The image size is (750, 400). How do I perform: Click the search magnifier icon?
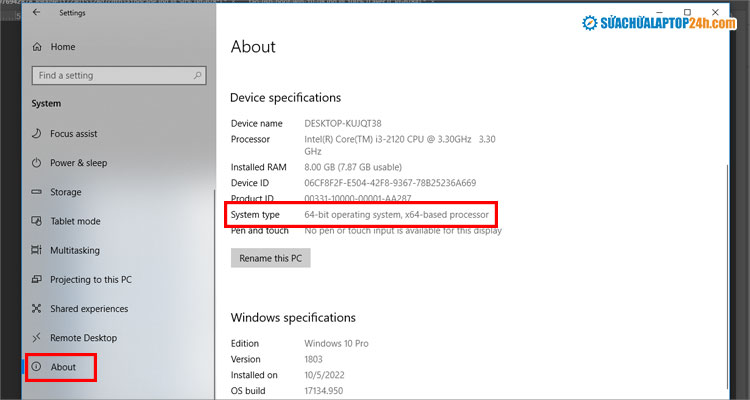(197, 76)
